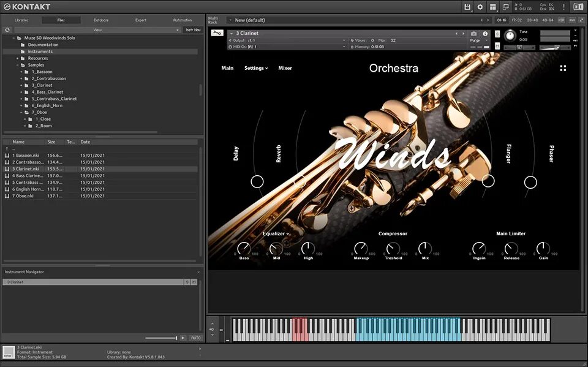Open instrument edit wrench icon

click(217, 33)
